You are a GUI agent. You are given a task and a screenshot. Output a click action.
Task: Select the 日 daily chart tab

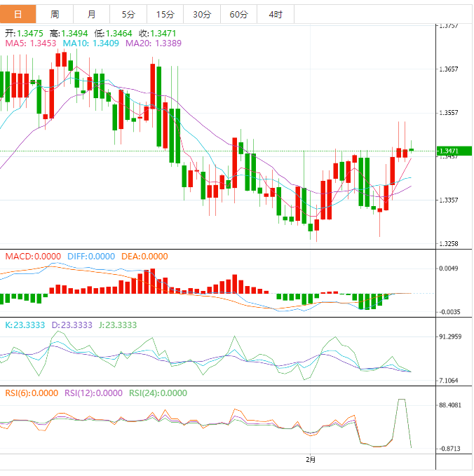pos(18,14)
